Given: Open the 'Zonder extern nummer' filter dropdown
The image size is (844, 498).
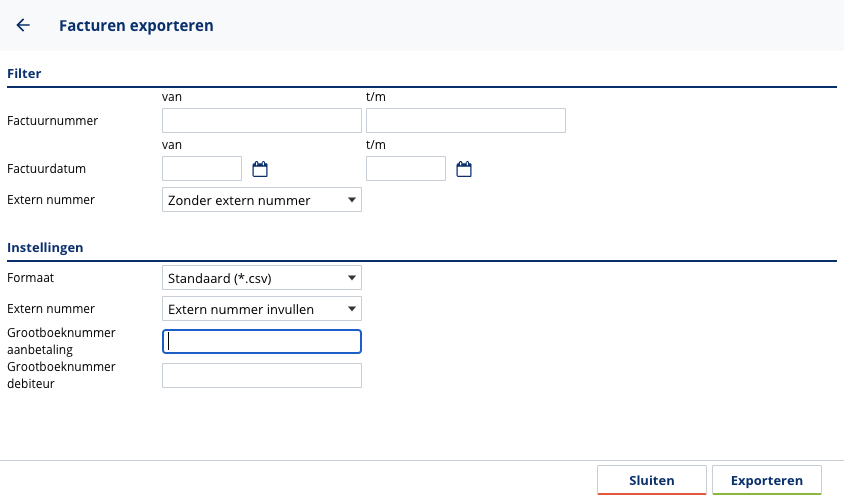Looking at the screenshot, I should pyautogui.click(x=261, y=200).
